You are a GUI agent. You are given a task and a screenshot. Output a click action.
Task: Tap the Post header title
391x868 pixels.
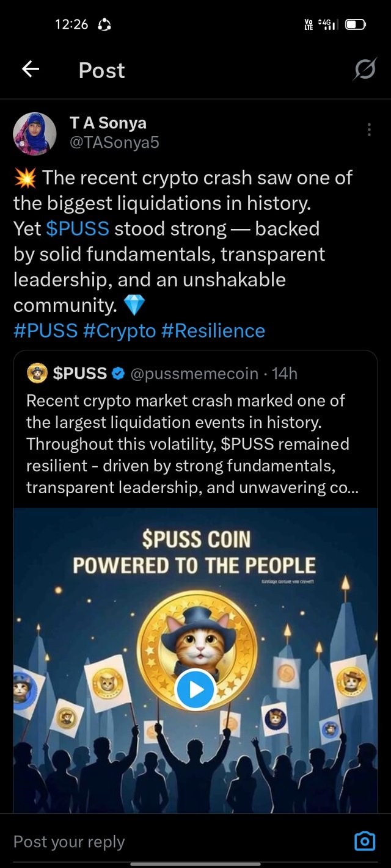coord(101,71)
